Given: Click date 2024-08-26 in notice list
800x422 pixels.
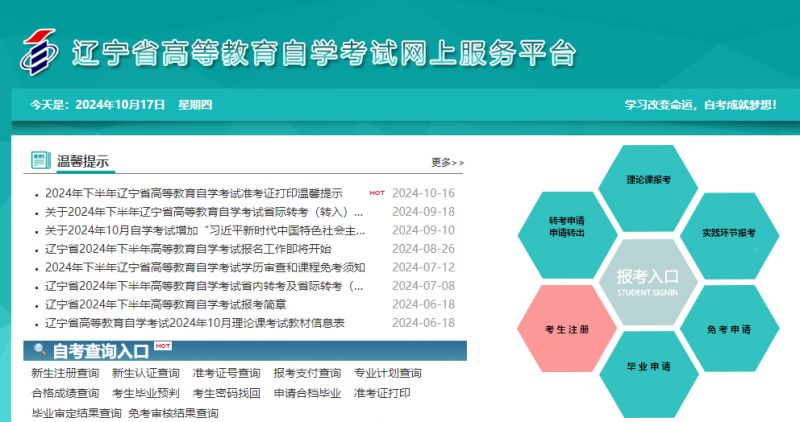Looking at the screenshot, I should (x=423, y=249).
